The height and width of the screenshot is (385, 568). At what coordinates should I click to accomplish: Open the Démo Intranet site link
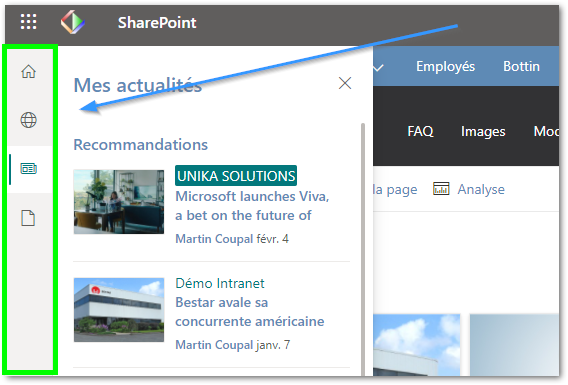click(x=220, y=283)
